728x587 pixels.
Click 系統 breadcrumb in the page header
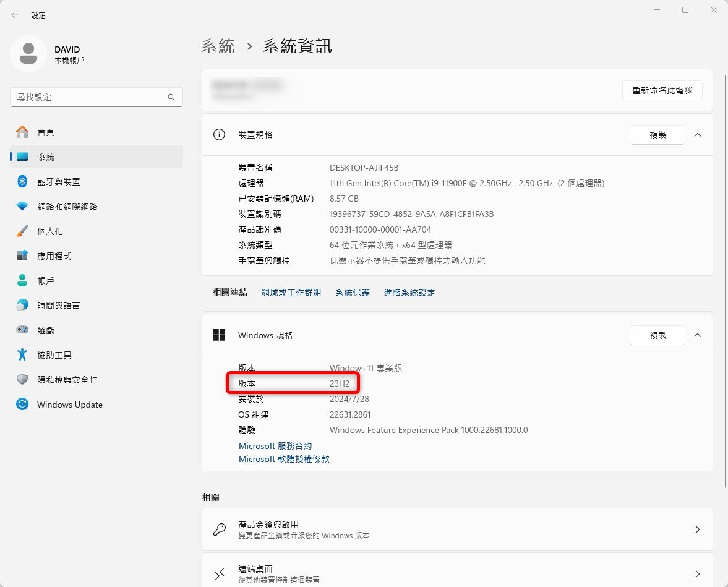218,46
